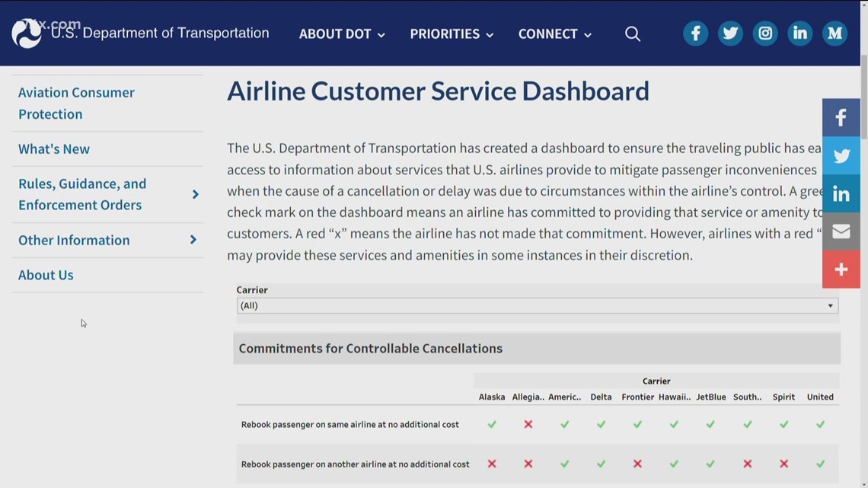
Task: Click the red plus share icon
Action: coord(841,270)
